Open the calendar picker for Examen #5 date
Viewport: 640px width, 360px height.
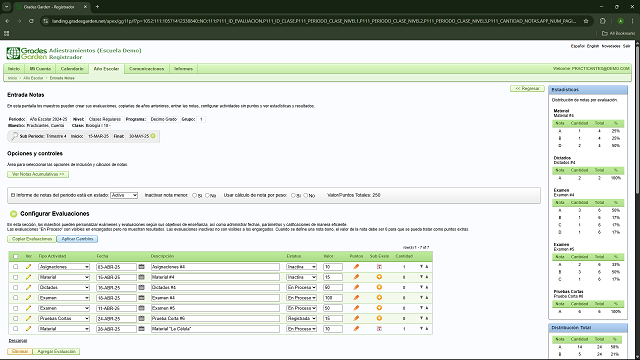coord(142,308)
